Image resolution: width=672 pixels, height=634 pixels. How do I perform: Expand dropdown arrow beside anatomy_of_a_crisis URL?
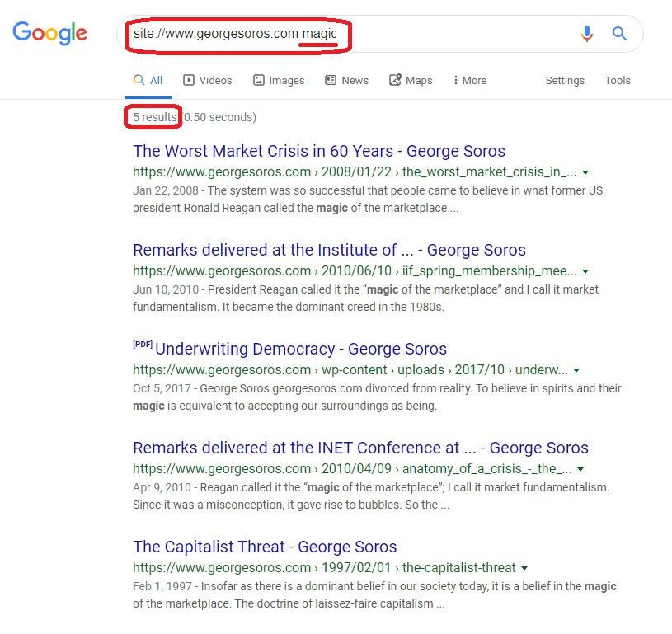click(580, 469)
